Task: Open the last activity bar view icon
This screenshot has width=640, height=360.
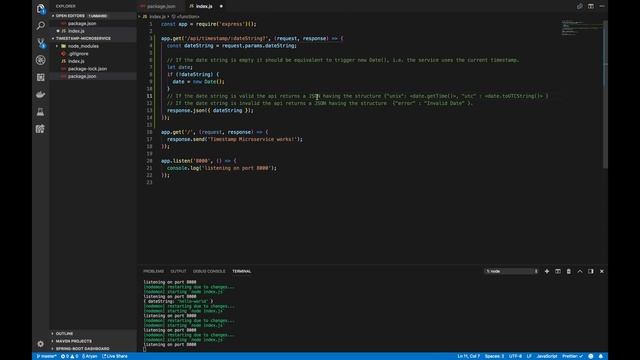Action: point(40,129)
